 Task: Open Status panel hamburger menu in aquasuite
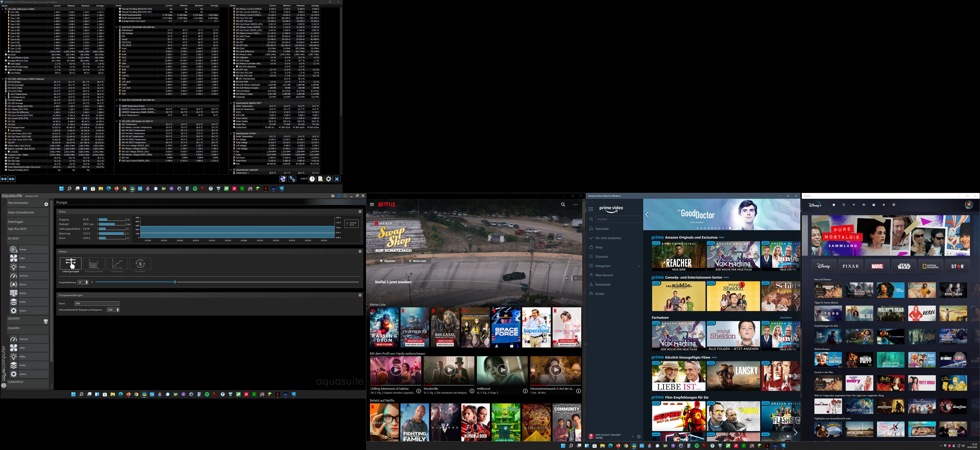[x=360, y=212]
